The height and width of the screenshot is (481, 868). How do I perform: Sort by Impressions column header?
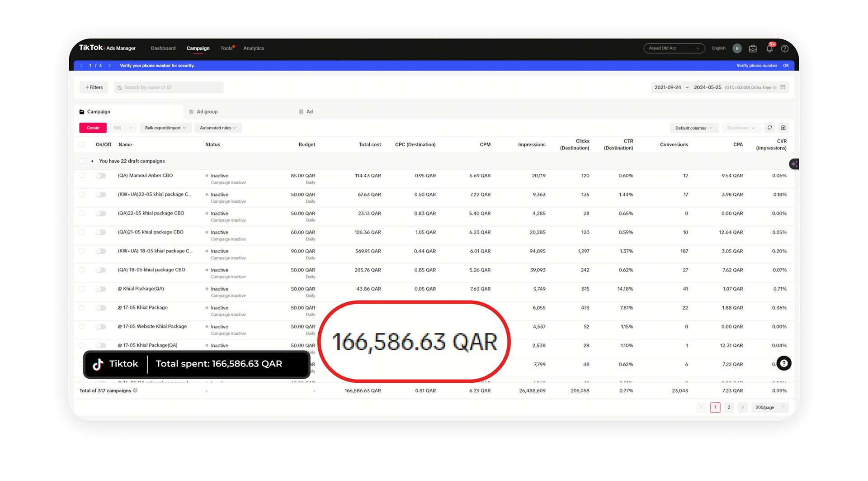point(532,145)
